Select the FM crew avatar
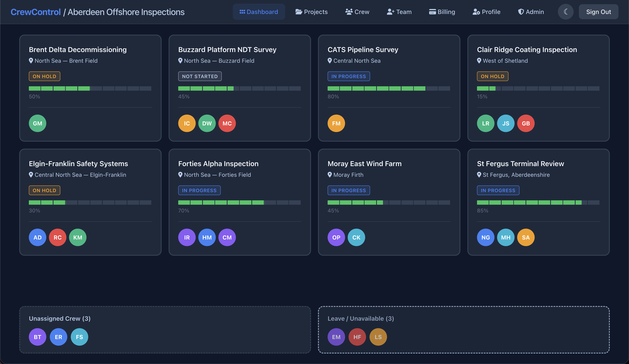Image resolution: width=629 pixels, height=364 pixels. point(336,123)
